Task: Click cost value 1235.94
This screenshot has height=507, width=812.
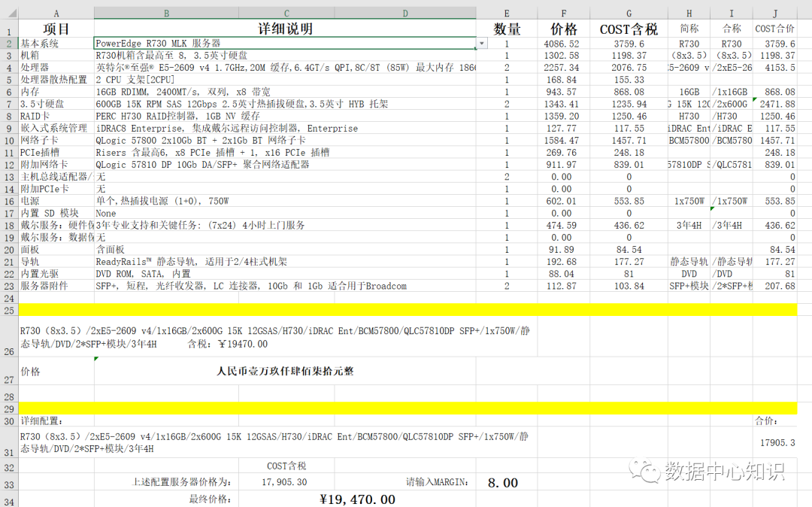Action: tap(629, 104)
